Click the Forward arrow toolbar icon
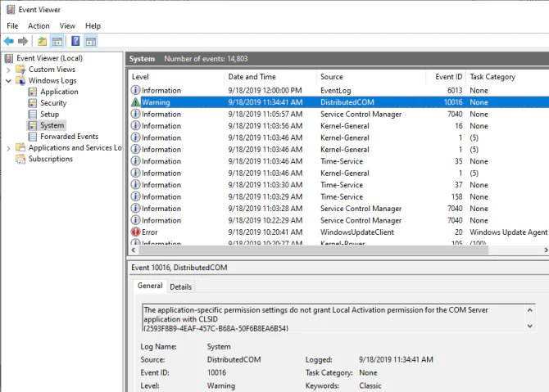 (23, 41)
